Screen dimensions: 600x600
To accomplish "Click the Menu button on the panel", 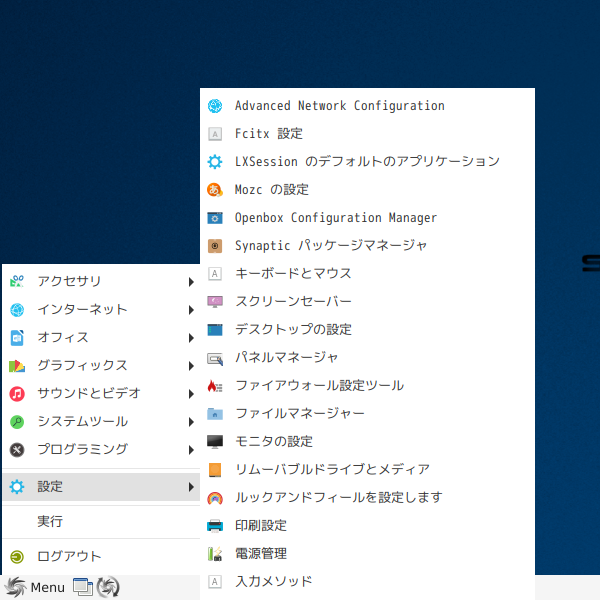I will tap(35, 587).
